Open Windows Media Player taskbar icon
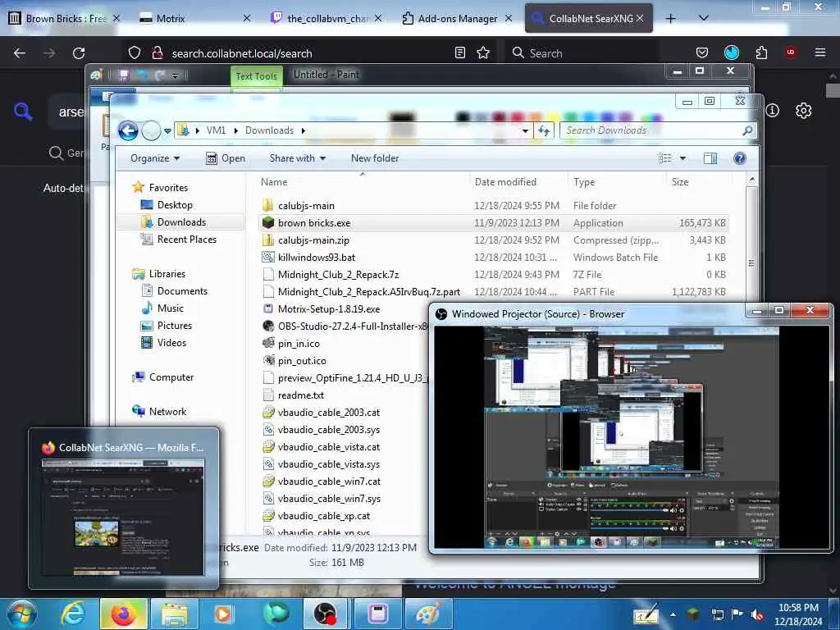Image resolution: width=840 pixels, height=630 pixels. pyautogui.click(x=222, y=614)
